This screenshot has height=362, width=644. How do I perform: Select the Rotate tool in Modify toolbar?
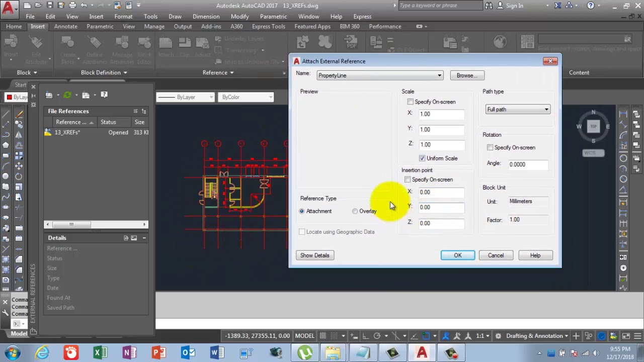coord(19,176)
